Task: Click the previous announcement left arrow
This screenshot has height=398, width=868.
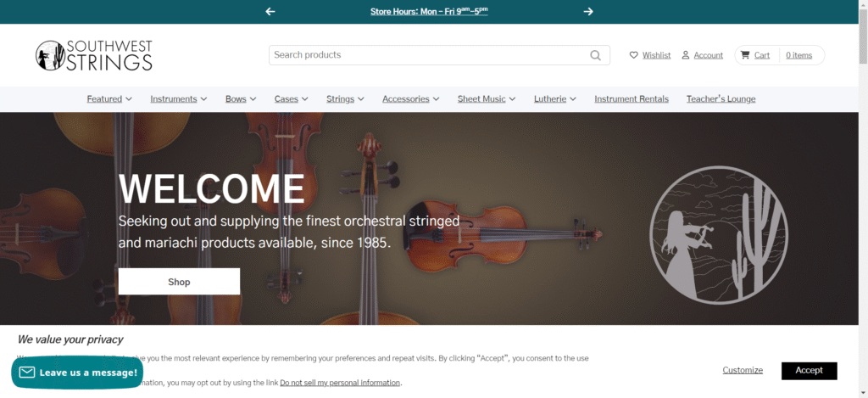Action: [270, 12]
